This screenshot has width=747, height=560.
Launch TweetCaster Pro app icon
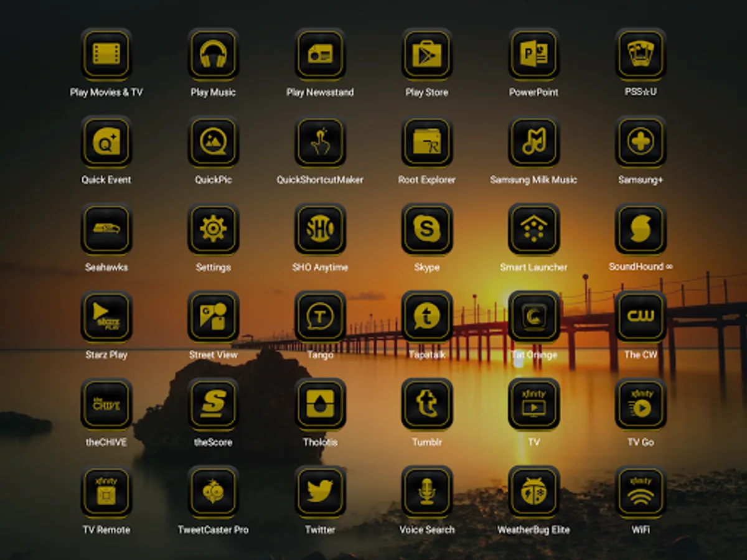pos(214,493)
